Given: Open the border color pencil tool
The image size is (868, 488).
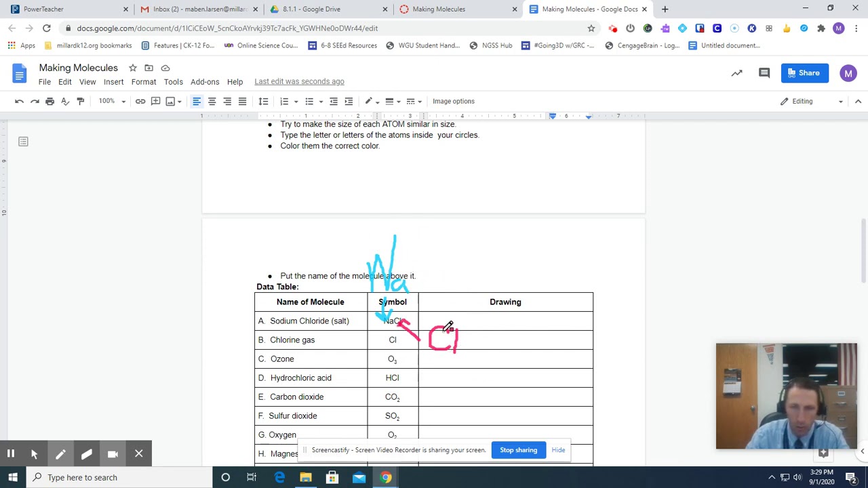Looking at the screenshot, I should pyautogui.click(x=368, y=101).
